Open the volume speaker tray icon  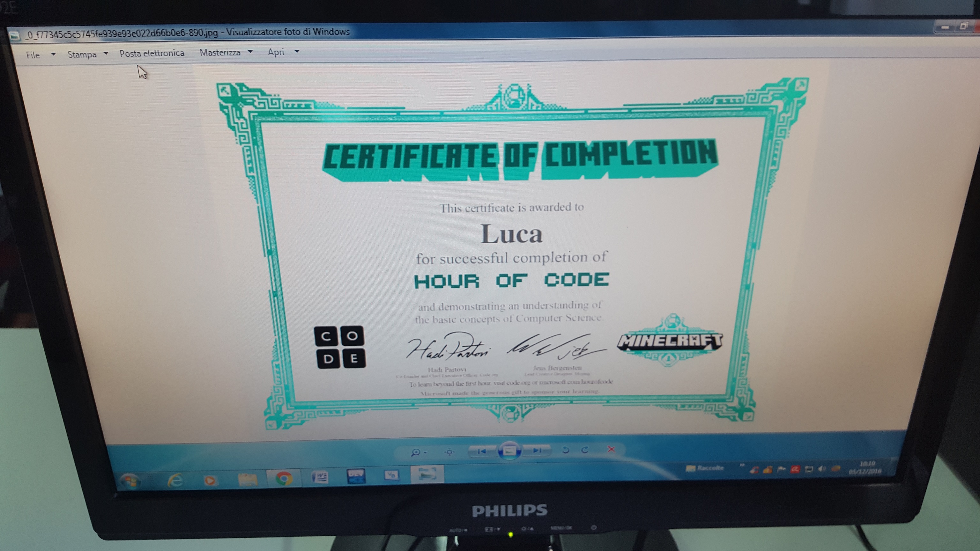pos(822,469)
